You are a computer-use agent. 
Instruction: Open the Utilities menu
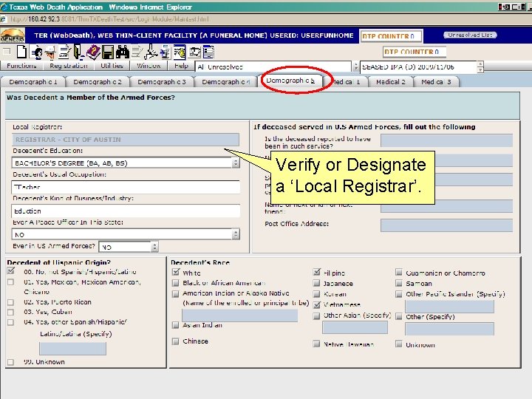(112, 66)
